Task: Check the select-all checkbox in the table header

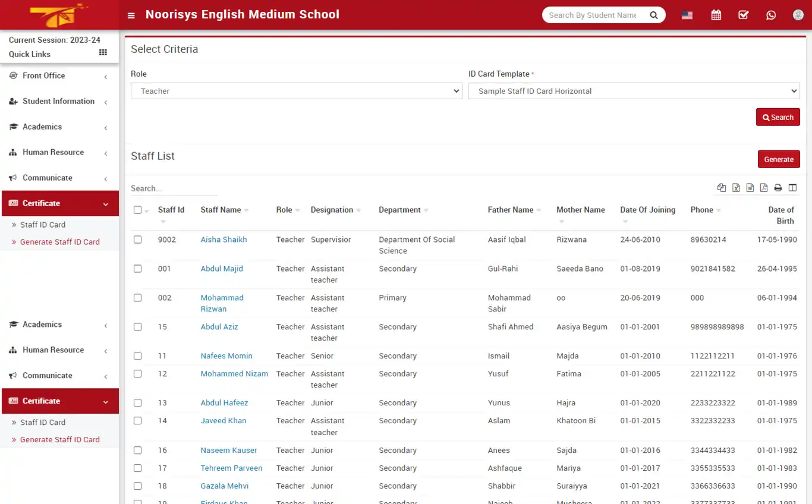Action: (x=137, y=210)
